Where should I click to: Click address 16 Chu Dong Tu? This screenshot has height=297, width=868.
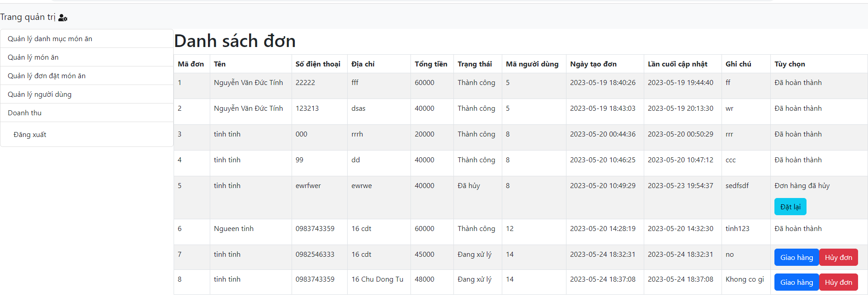point(377,279)
